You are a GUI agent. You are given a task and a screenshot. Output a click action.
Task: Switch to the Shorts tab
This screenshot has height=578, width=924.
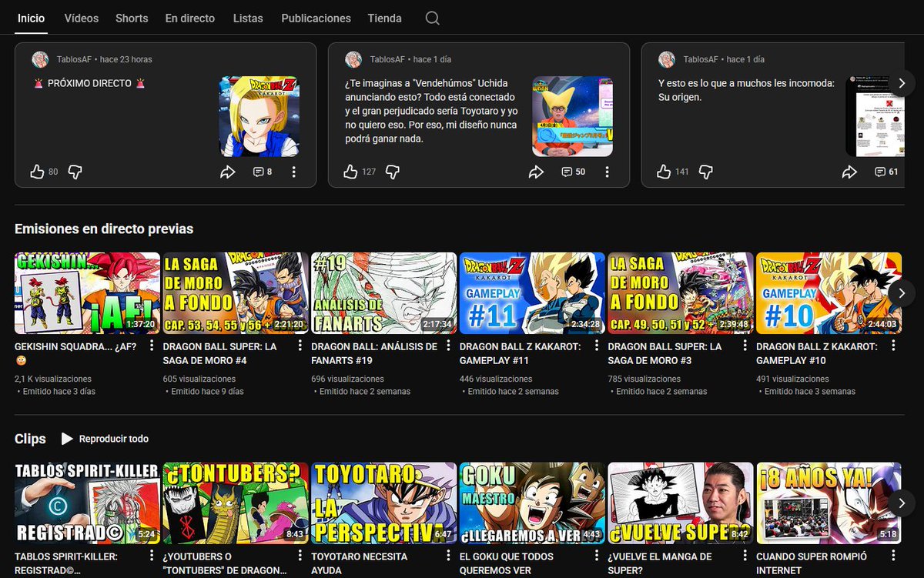click(132, 18)
